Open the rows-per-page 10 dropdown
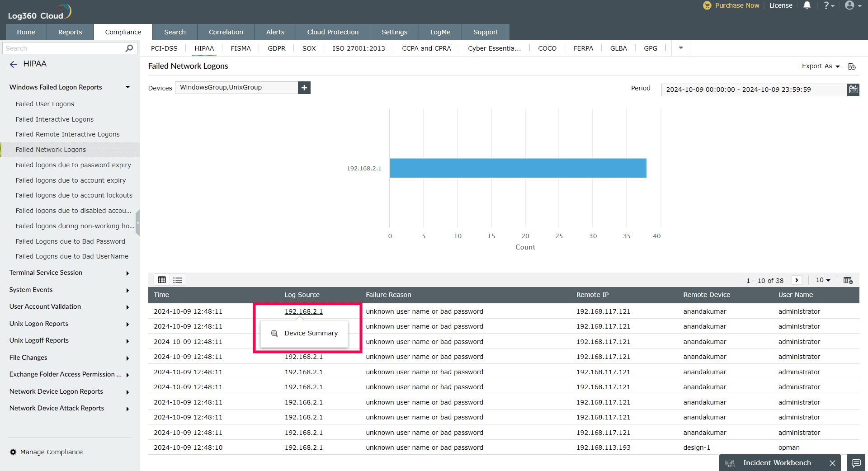Viewport: 868px width, 471px height. (x=823, y=280)
